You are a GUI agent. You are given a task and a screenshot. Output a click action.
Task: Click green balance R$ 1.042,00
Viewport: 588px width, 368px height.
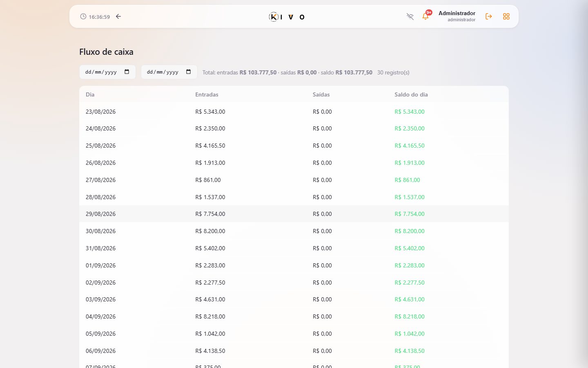[x=410, y=334]
